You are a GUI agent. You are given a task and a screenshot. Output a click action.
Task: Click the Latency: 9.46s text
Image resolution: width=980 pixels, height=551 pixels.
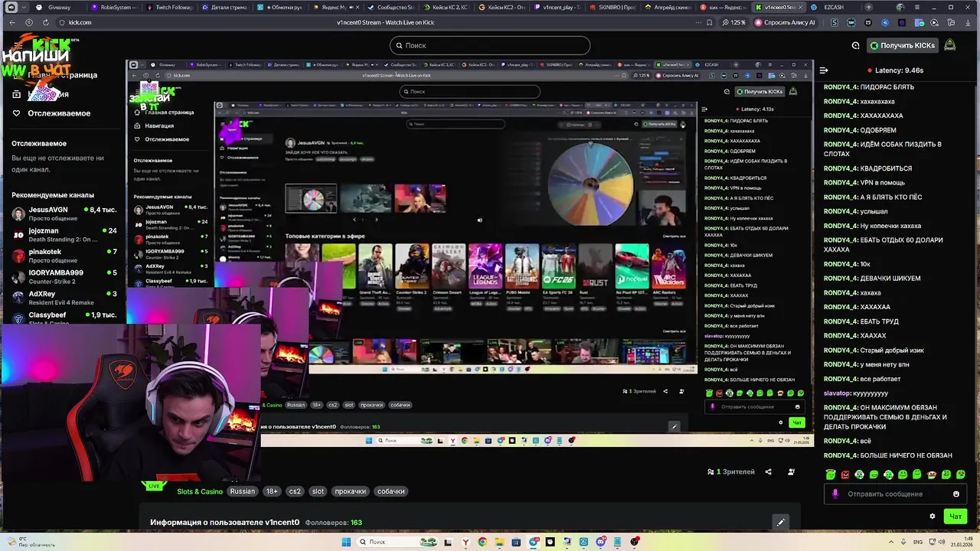click(x=899, y=70)
